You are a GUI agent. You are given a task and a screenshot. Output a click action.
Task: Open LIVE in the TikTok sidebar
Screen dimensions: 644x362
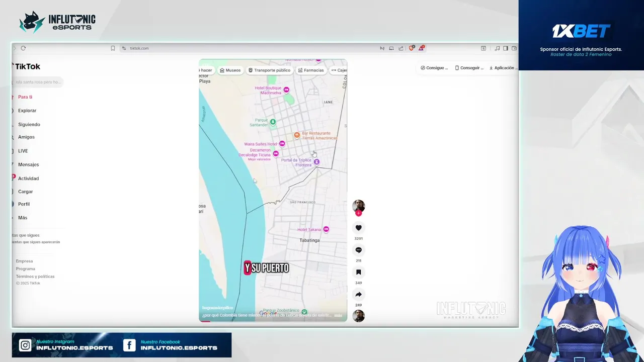click(x=23, y=151)
